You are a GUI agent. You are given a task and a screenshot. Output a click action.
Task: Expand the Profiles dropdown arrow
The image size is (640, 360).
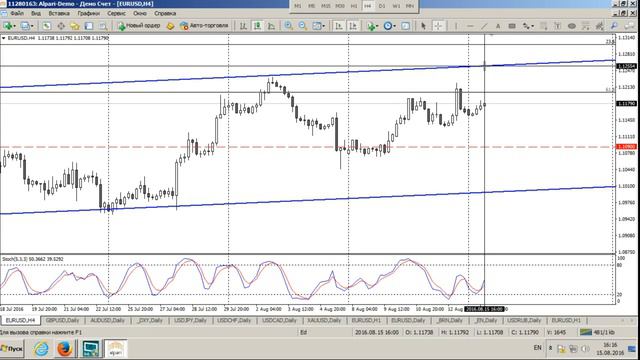point(32,26)
